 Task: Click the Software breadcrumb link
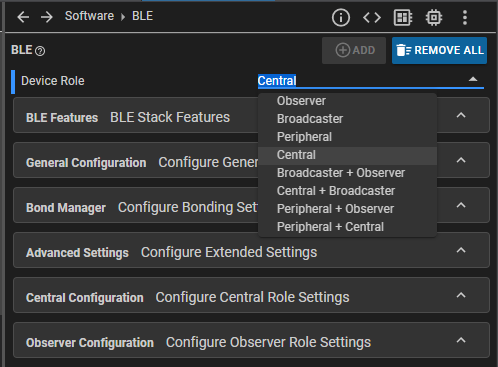[89, 16]
